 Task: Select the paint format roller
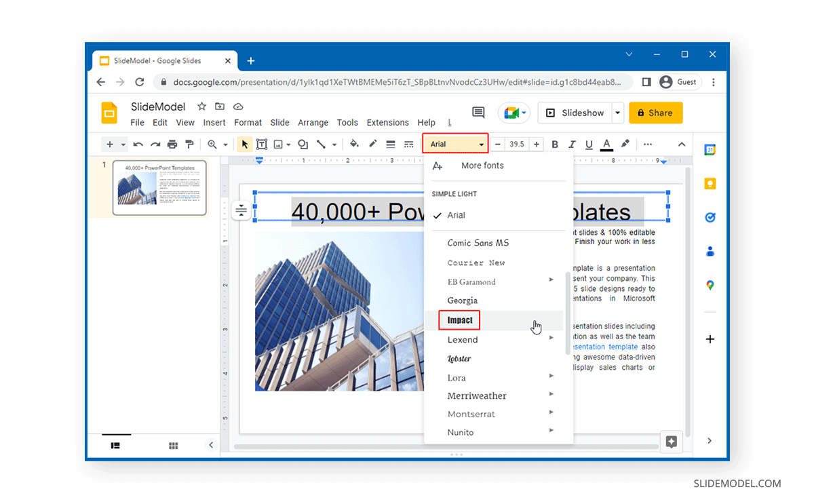(189, 144)
